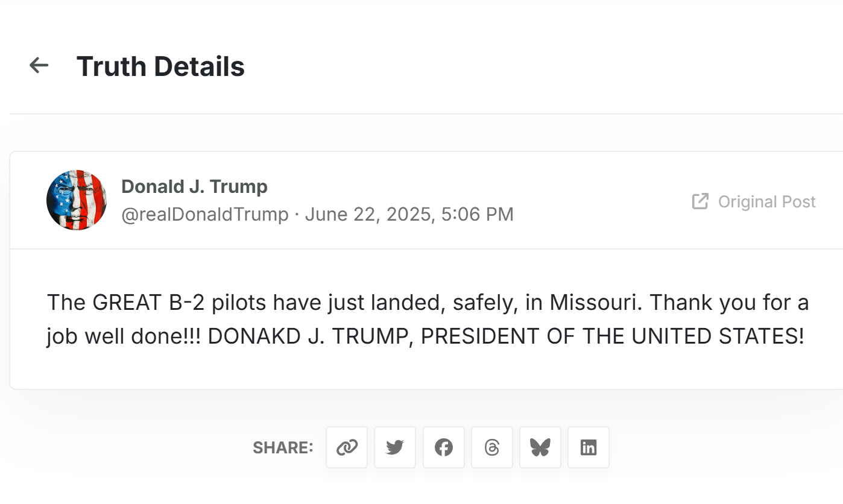Click the Donald J. Trump display name
The width and height of the screenshot is (843, 504).
[x=194, y=186]
